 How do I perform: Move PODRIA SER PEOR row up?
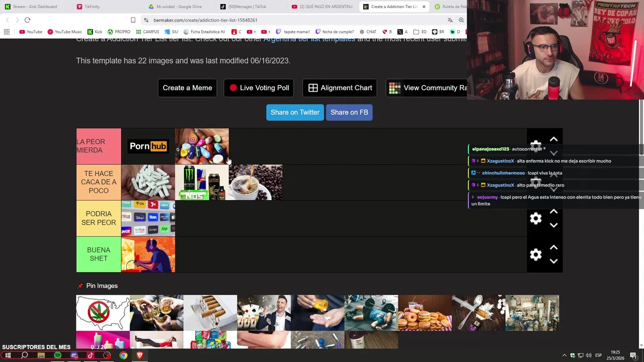click(x=553, y=211)
